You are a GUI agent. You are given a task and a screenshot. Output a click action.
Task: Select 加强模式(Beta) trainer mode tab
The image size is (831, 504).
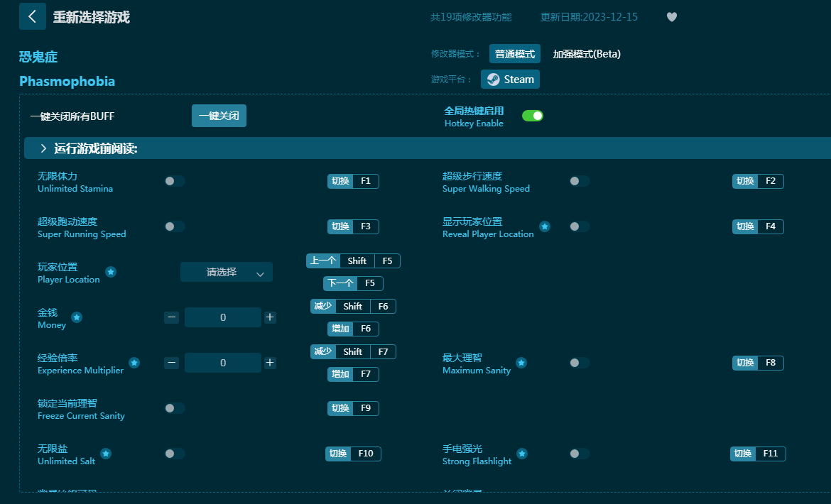(587, 54)
